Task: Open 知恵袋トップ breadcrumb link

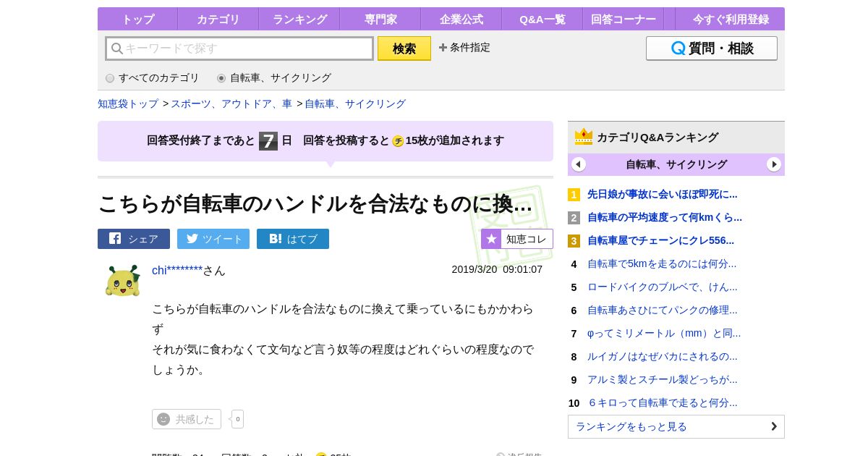Action: (128, 104)
